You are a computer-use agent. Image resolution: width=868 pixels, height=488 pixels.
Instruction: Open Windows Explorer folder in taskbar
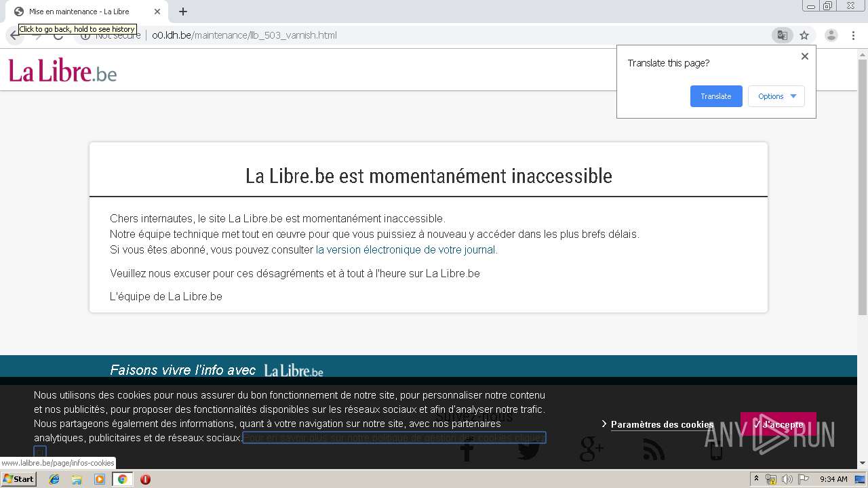pos(77,479)
